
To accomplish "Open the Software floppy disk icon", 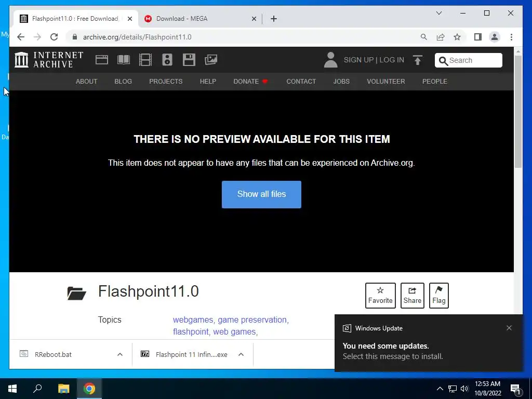I will [189, 60].
